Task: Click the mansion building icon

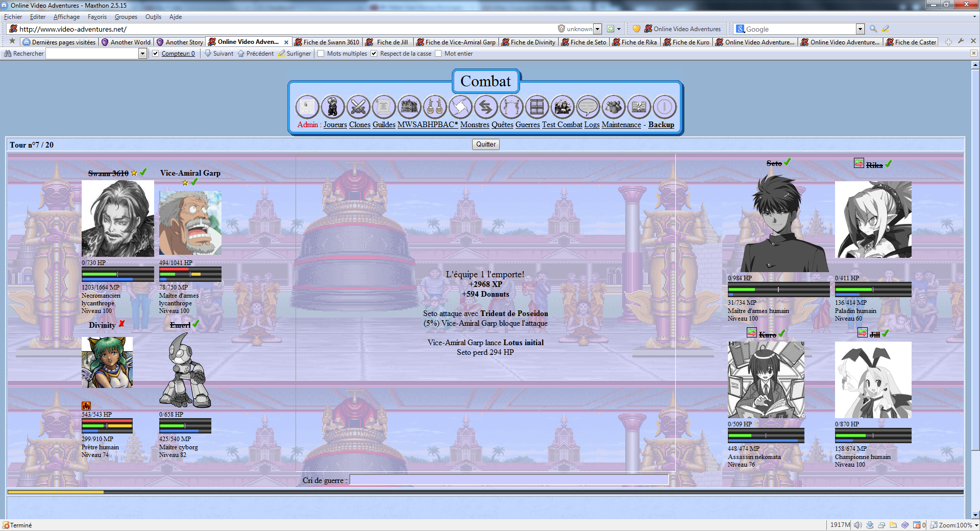Action: (x=409, y=107)
